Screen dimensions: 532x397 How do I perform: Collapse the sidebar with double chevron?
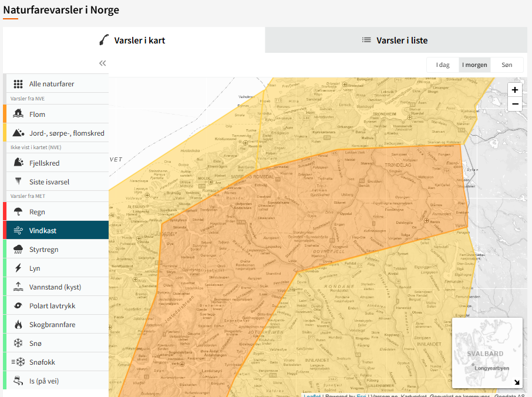[103, 63]
